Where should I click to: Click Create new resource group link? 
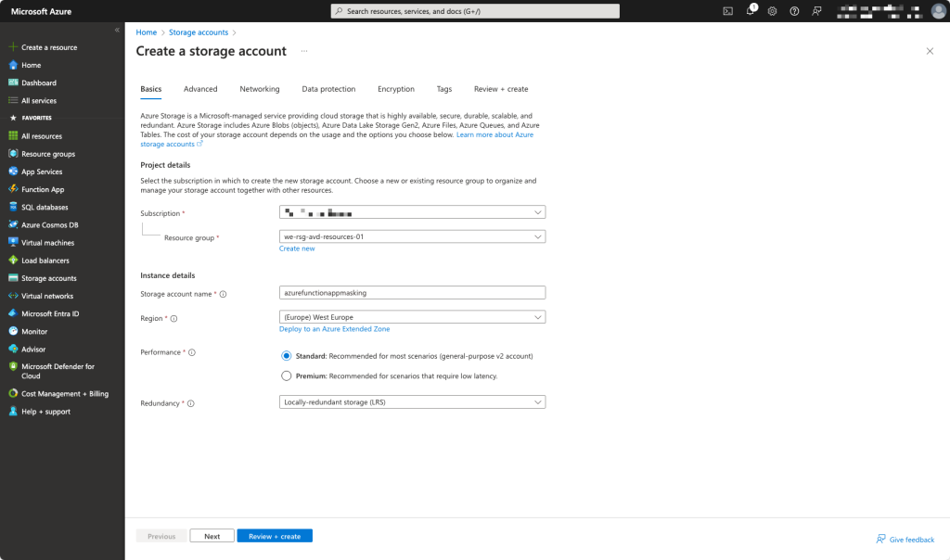coord(297,248)
